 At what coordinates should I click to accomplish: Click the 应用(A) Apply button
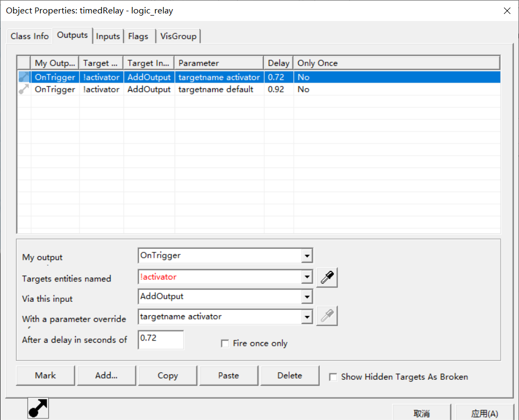485,413
